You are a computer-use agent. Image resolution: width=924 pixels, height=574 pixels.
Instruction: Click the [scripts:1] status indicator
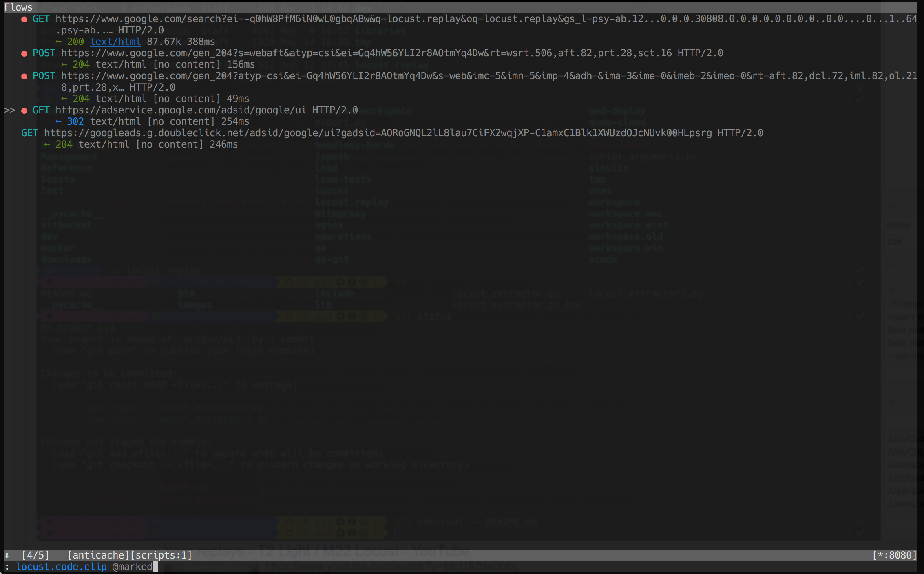coord(161,555)
